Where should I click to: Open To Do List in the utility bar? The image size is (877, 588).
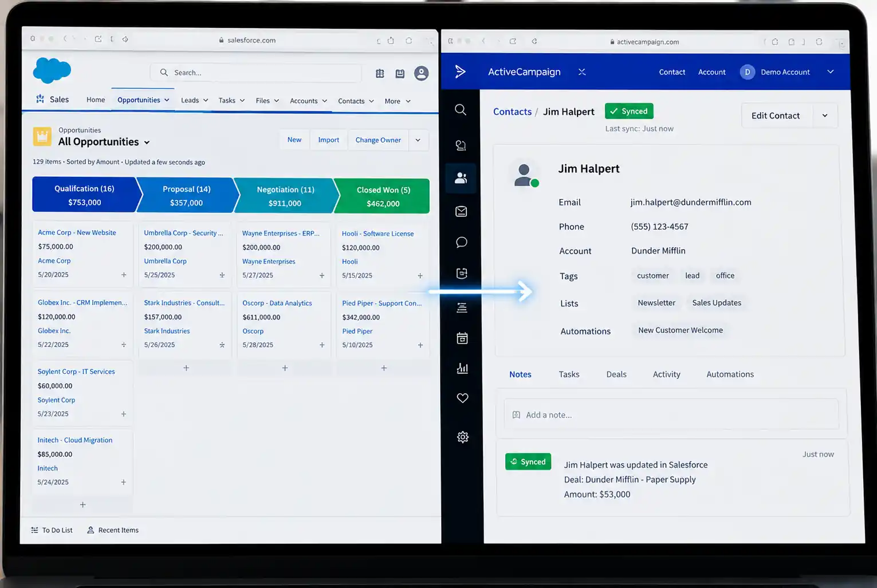click(x=52, y=530)
